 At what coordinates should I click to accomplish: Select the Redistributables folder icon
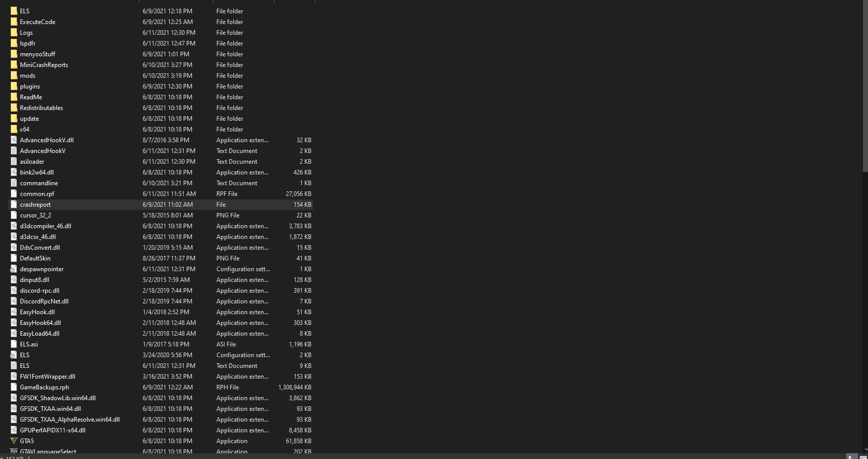pyautogui.click(x=14, y=107)
